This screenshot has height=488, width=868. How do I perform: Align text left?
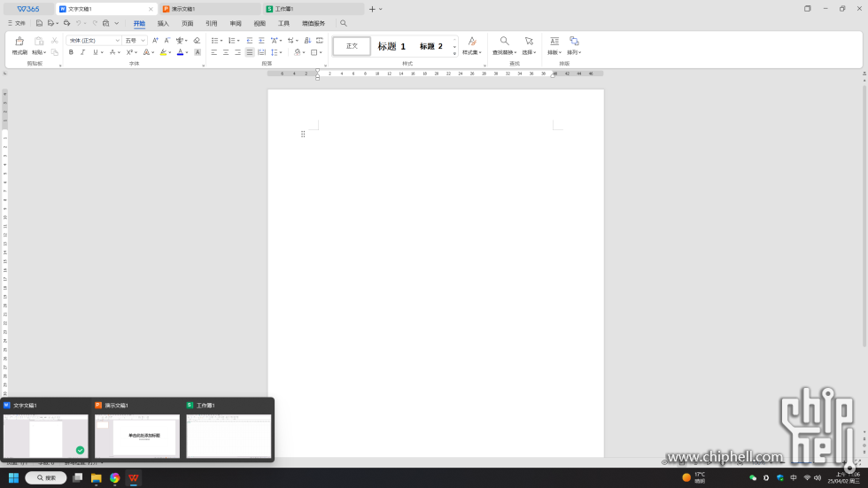point(213,52)
